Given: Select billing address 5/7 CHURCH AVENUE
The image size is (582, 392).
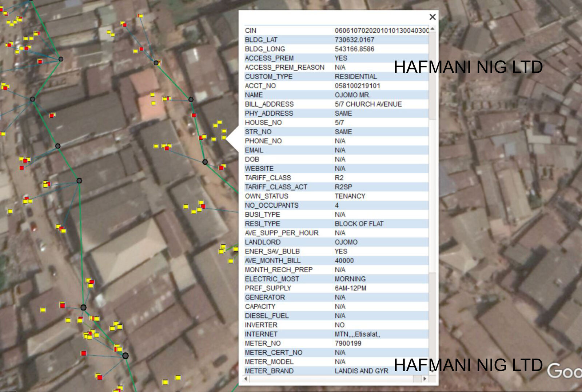Looking at the screenshot, I should (x=368, y=104).
